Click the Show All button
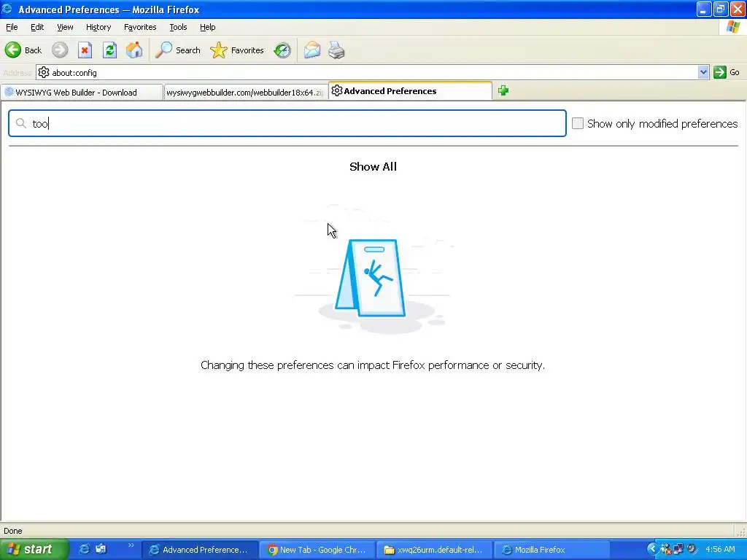Image resolution: width=747 pixels, height=560 pixels. pyautogui.click(x=373, y=167)
